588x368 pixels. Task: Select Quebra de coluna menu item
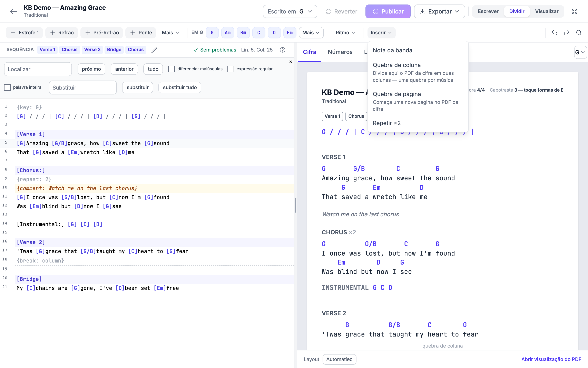point(418,72)
